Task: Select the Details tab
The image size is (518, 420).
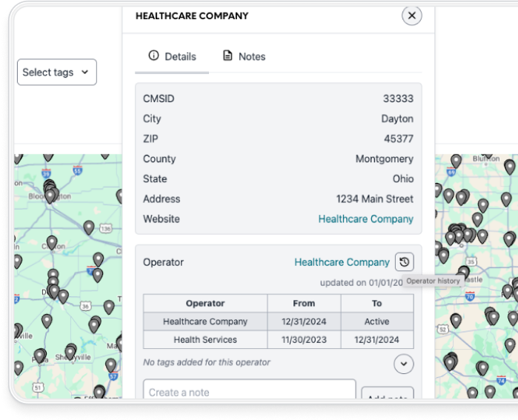Action: (x=172, y=56)
